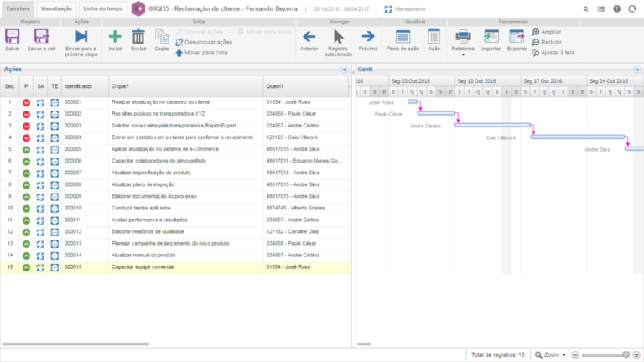Click the Excluir trash icon
This screenshot has height=362, width=644.
[138, 36]
